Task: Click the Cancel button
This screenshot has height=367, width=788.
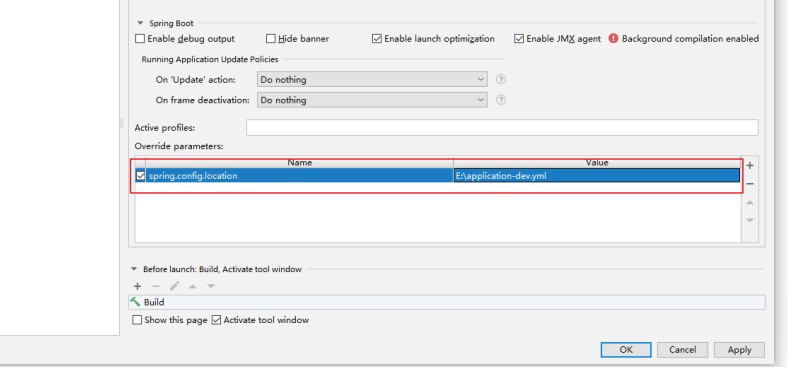Action: pyautogui.click(x=682, y=350)
